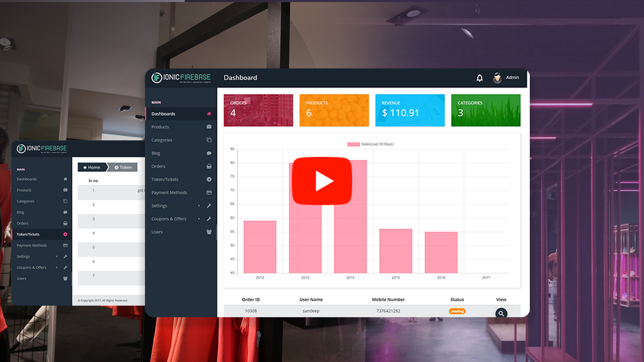Expand Settings arrow in the Dashboard window sidebar
The height and width of the screenshot is (362, 644).
(199, 206)
